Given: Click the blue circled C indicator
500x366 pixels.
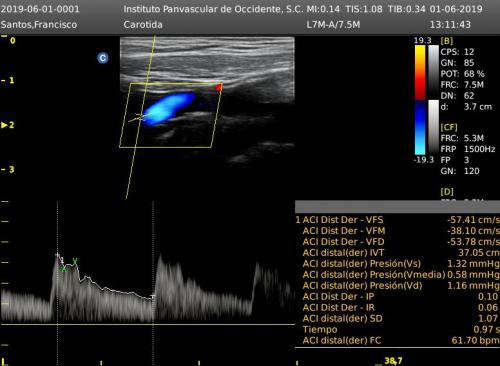Looking at the screenshot, I should click(x=103, y=58).
